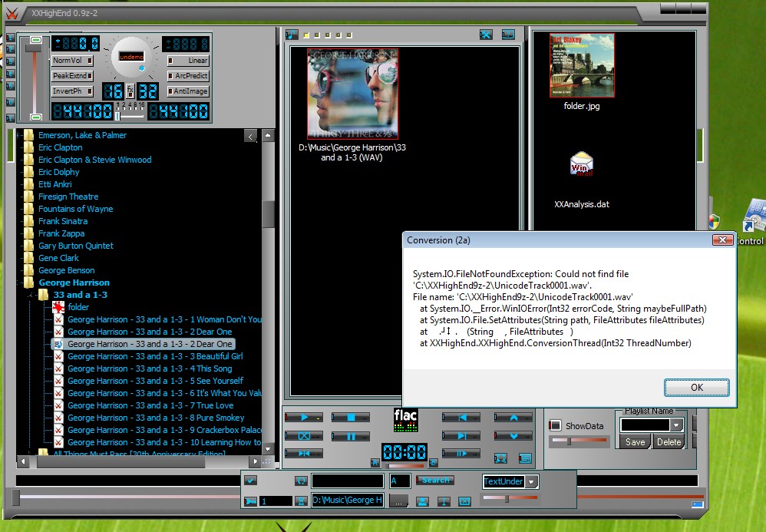Toggle the InvertPh option
This screenshot has height=532, width=766.
pos(73,91)
